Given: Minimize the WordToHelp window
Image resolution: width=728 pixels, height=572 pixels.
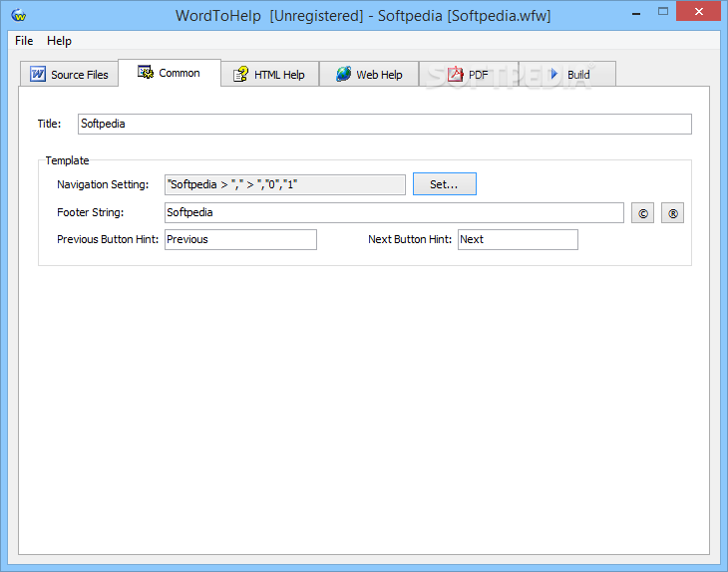Looking at the screenshot, I should [636, 14].
